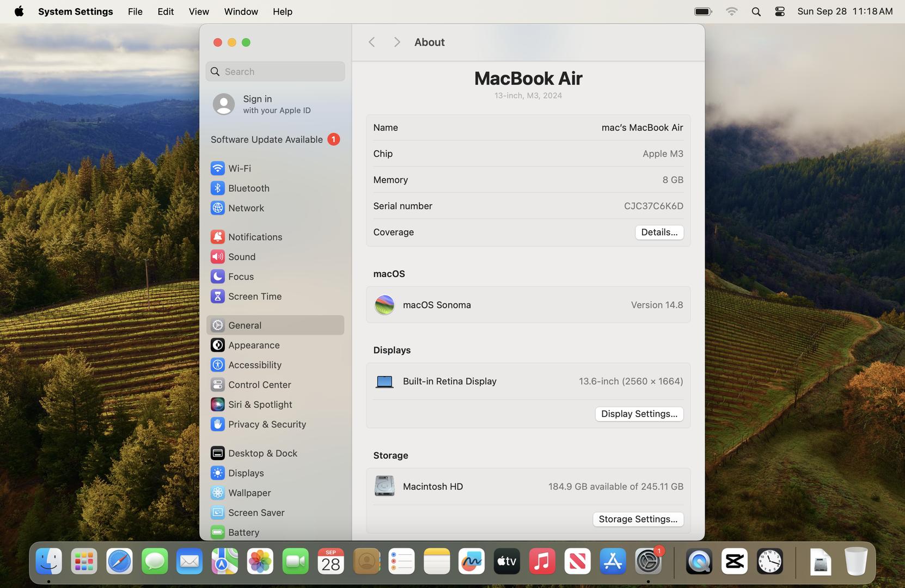Click serial number CJC37C6K6D
This screenshot has height=588, width=905.
coord(653,206)
